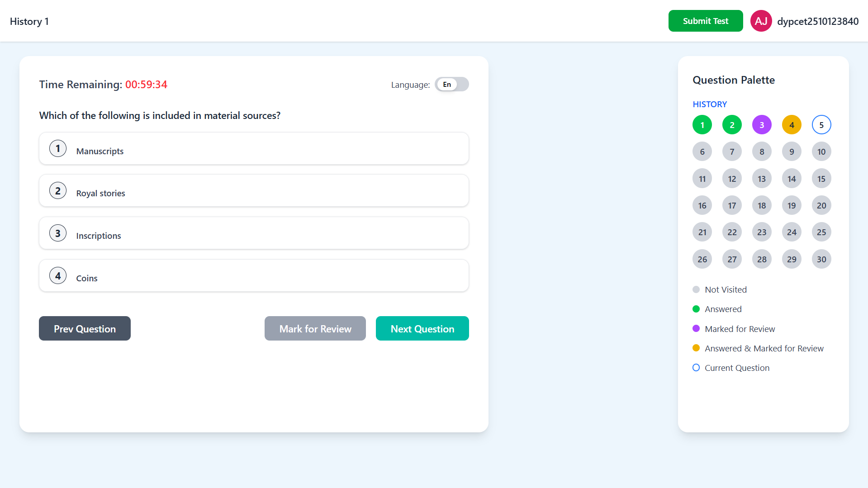Jump to question 30 bubble
The width and height of the screenshot is (868, 488).
pos(821,259)
